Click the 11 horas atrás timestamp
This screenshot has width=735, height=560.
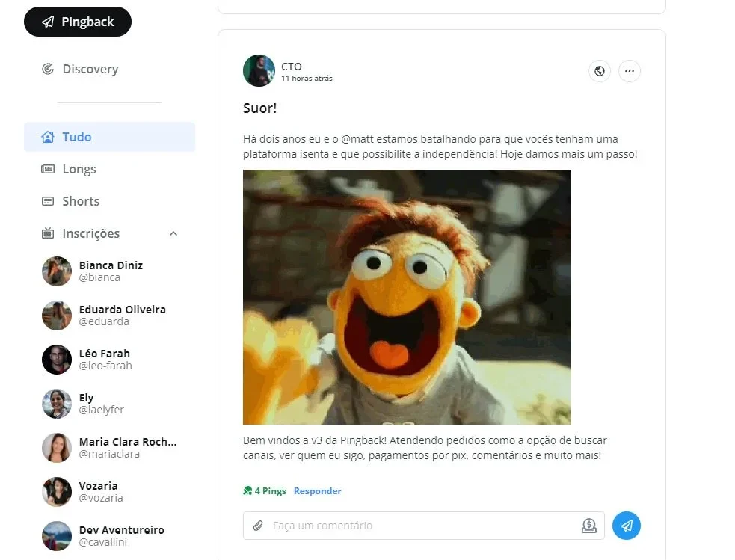[307, 79]
